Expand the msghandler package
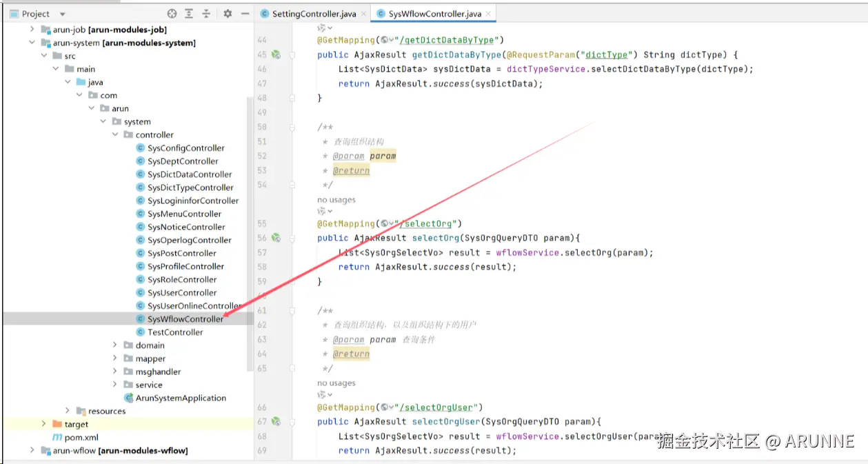The image size is (868, 464). 115,372
